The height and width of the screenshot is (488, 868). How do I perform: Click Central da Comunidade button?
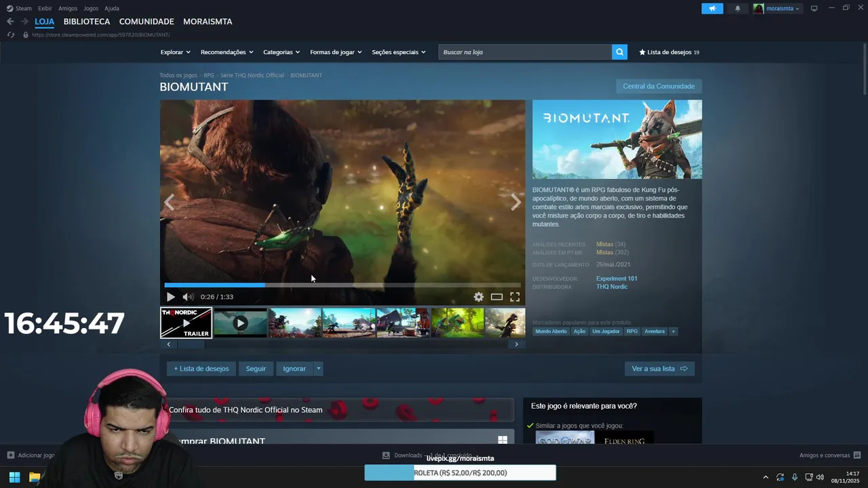[658, 86]
